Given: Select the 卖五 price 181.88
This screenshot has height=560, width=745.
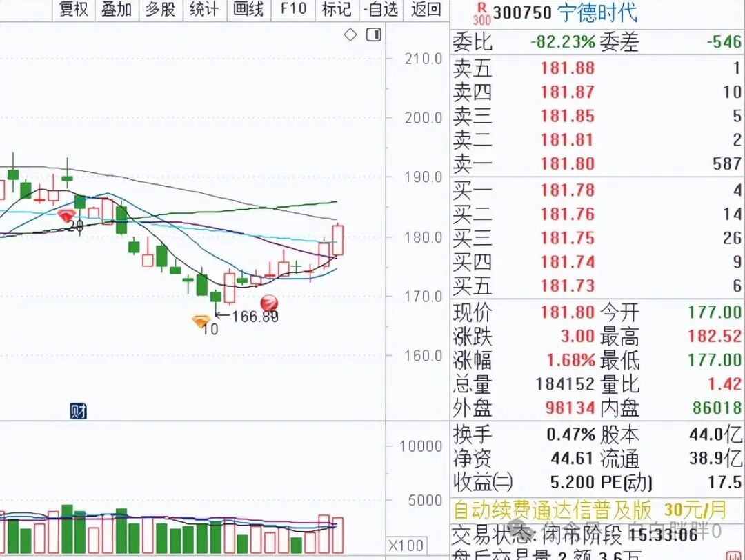Looking at the screenshot, I should point(568,68).
